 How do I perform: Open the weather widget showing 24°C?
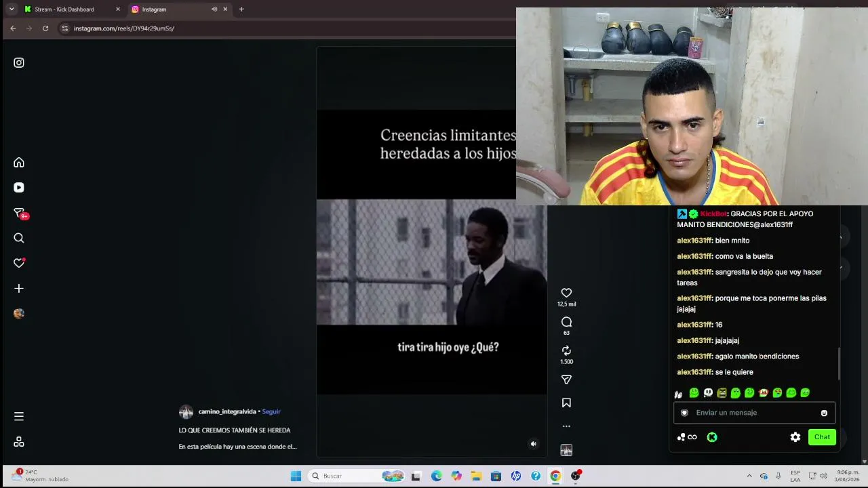pos(41,476)
